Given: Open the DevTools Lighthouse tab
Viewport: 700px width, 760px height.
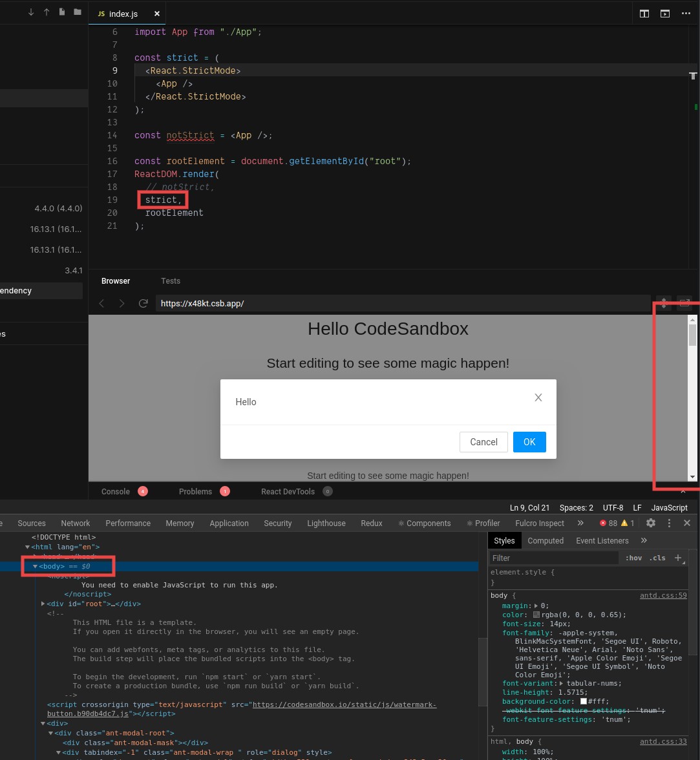Looking at the screenshot, I should point(326,523).
